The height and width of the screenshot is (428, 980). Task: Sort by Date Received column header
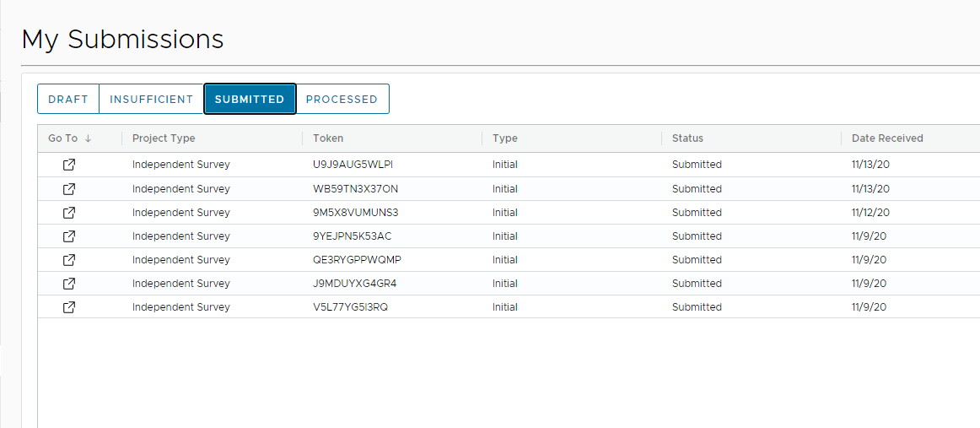[887, 138]
